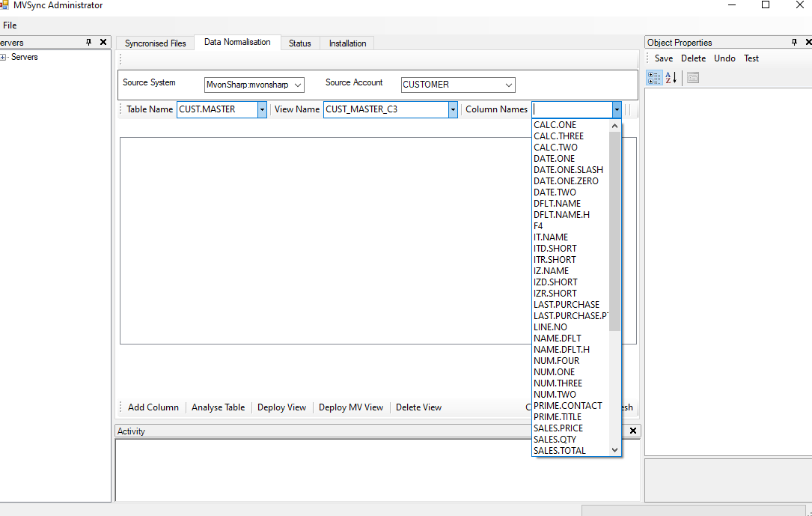Click Delete in Object Properties toolbar
The image size is (812, 516).
(x=694, y=58)
